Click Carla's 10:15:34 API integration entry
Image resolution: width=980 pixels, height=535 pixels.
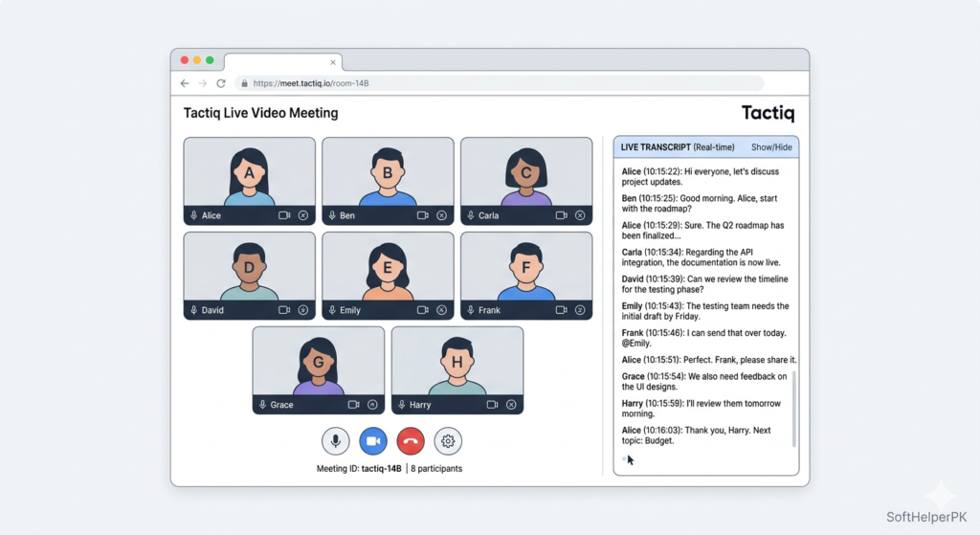702,257
